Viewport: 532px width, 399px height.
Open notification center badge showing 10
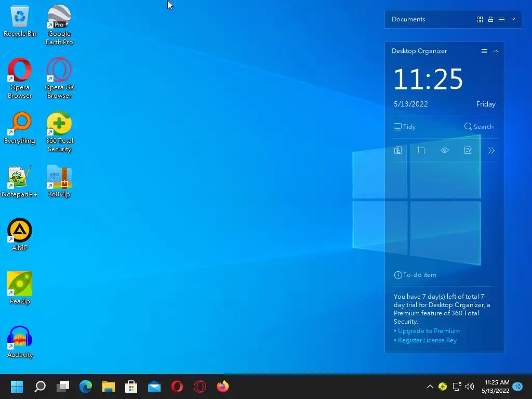517,387
